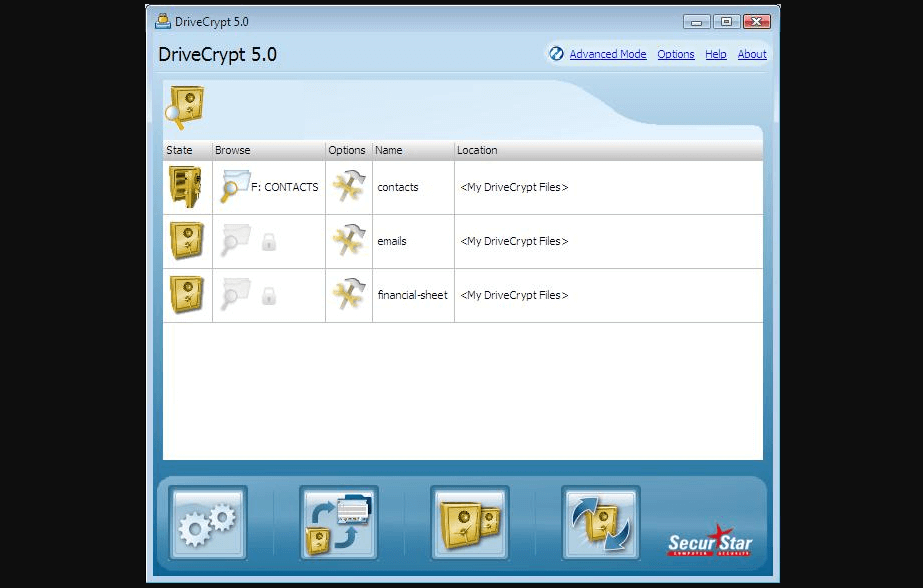Toggle the closed safe state for emails

(x=186, y=241)
